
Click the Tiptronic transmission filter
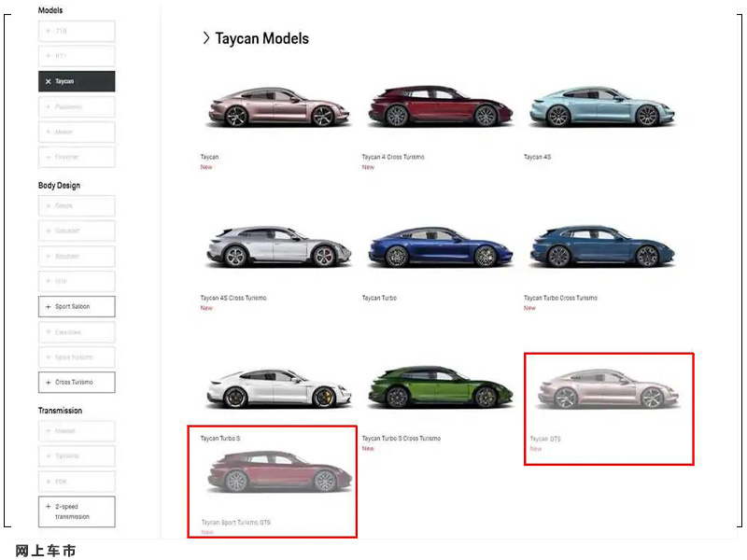tap(77, 456)
